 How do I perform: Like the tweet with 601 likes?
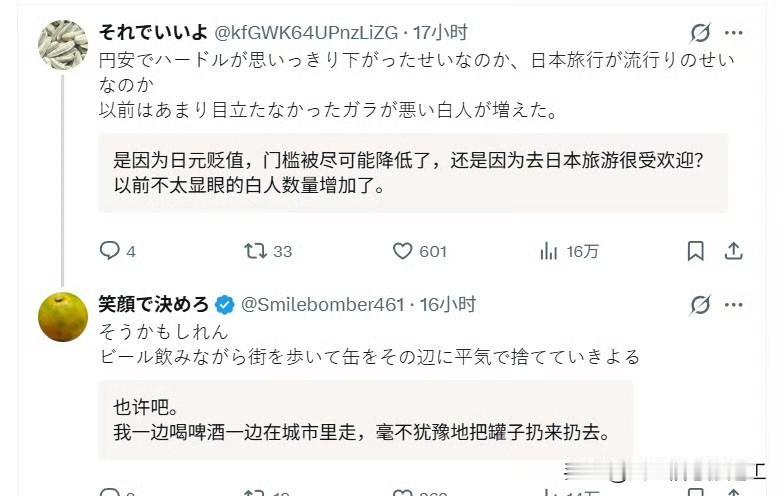point(419,251)
